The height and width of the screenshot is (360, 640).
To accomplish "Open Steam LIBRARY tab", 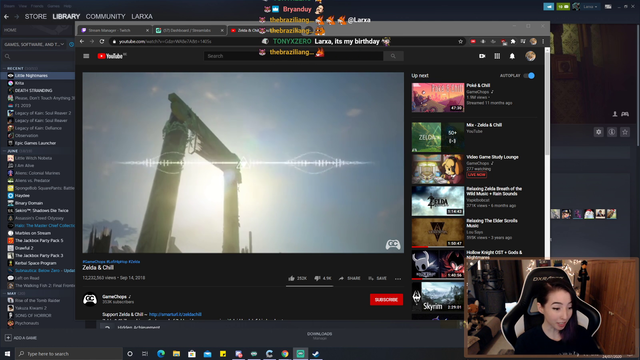I will tap(66, 17).
